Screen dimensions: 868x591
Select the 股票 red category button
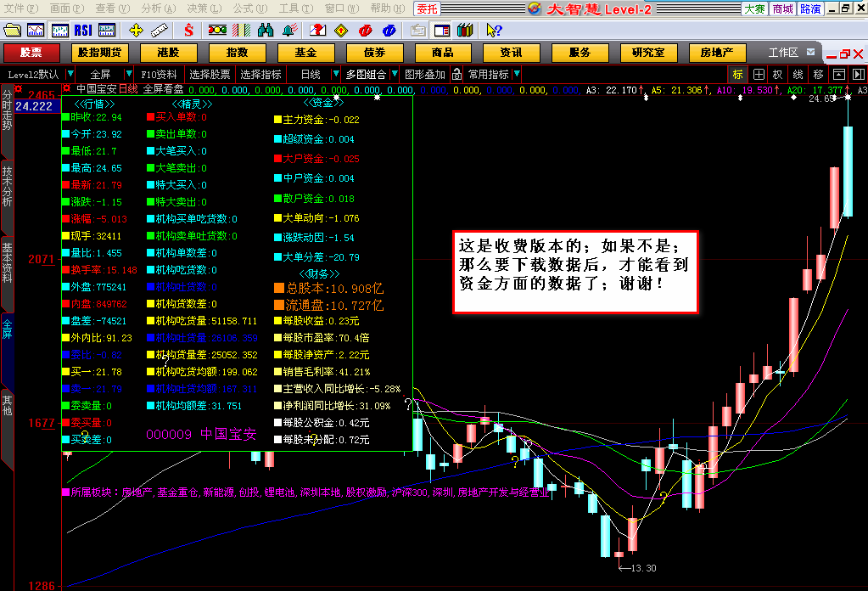pyautogui.click(x=31, y=53)
